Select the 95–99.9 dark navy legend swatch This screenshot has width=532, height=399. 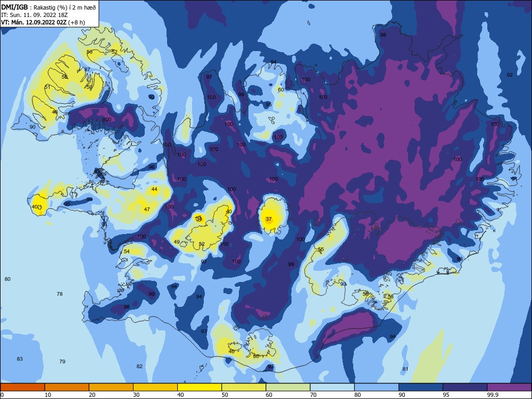[465, 387]
